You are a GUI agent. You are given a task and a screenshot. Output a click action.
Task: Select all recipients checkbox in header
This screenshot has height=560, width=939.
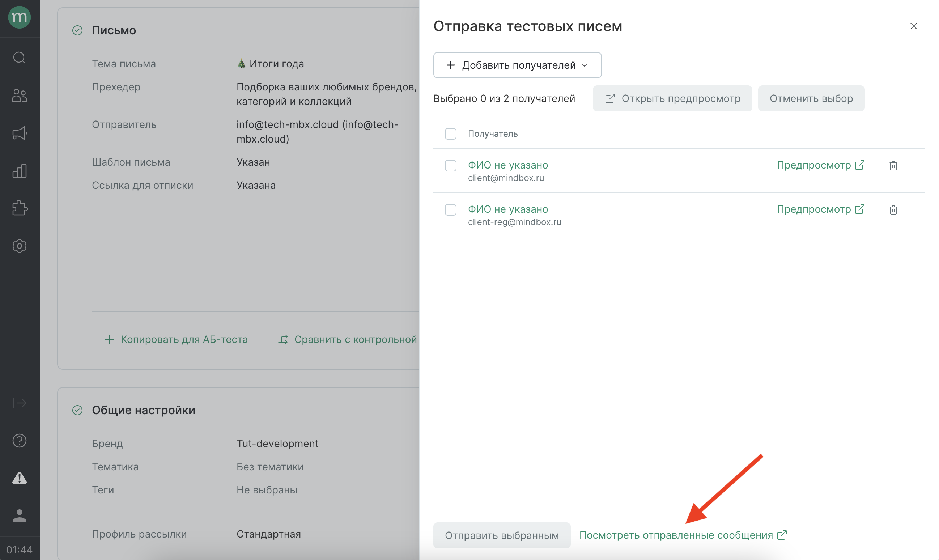pyautogui.click(x=450, y=133)
